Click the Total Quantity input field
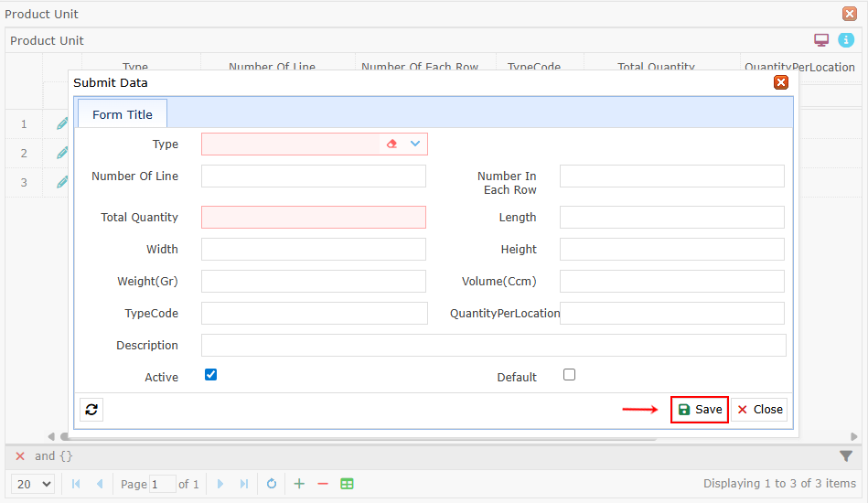 click(x=314, y=217)
